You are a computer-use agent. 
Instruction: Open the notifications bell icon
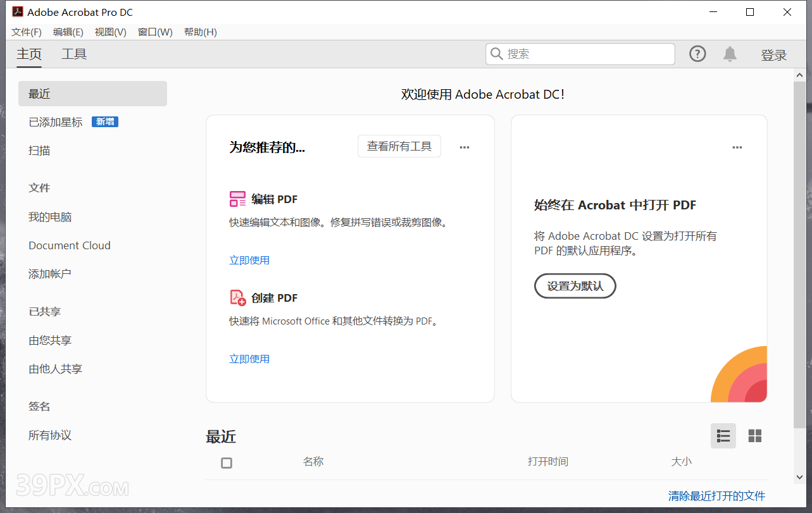coord(730,54)
